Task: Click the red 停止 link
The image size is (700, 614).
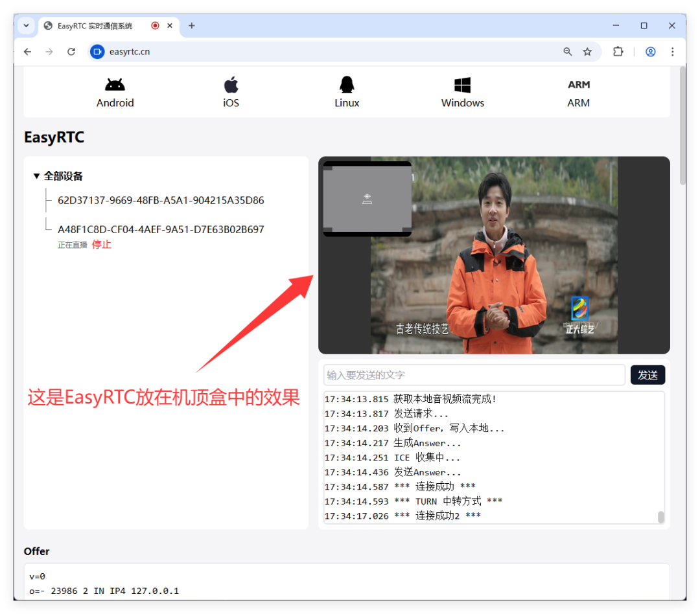Action: coord(101,245)
